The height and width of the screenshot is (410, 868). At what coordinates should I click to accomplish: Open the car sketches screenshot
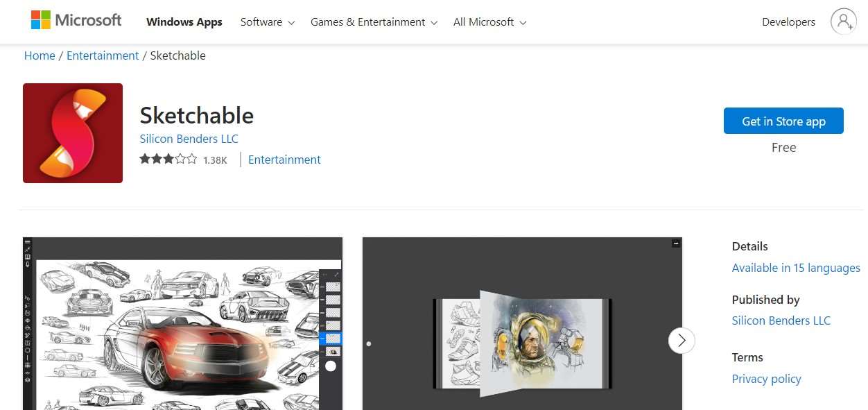click(182, 323)
